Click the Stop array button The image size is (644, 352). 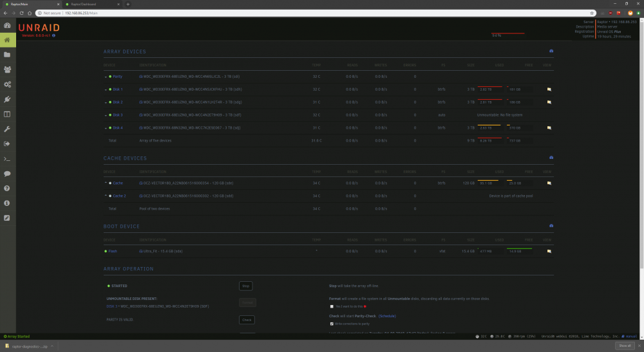pyautogui.click(x=245, y=286)
